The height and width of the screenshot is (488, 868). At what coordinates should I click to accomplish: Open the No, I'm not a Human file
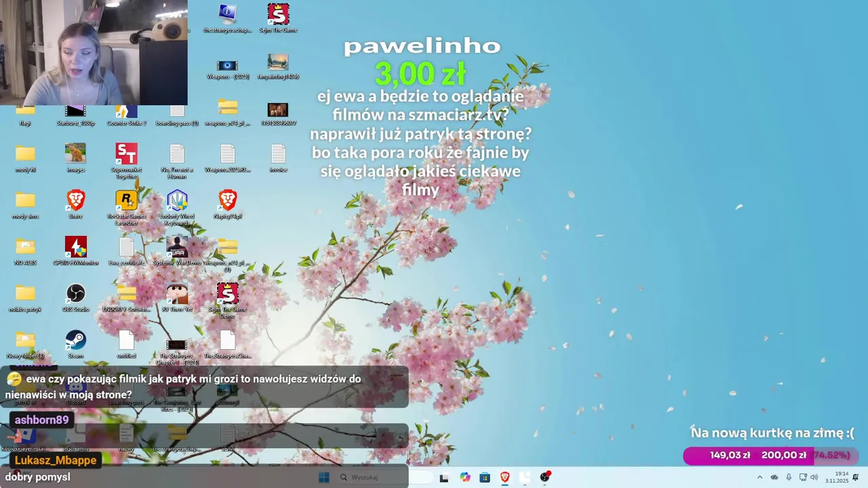click(177, 161)
